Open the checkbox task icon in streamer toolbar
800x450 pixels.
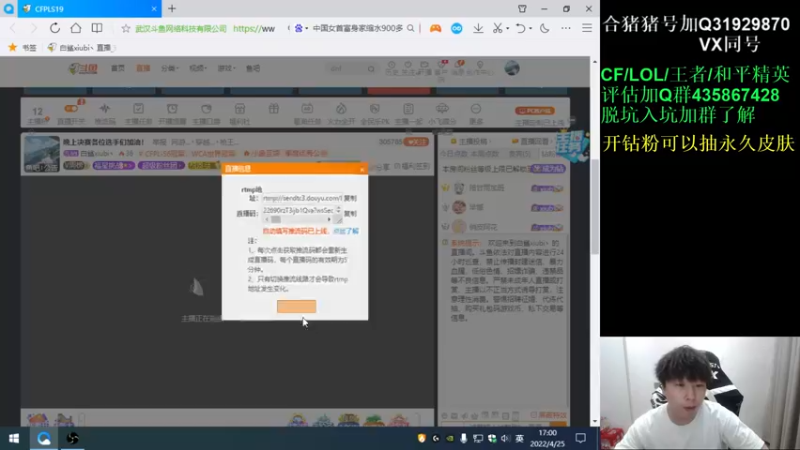(138, 109)
